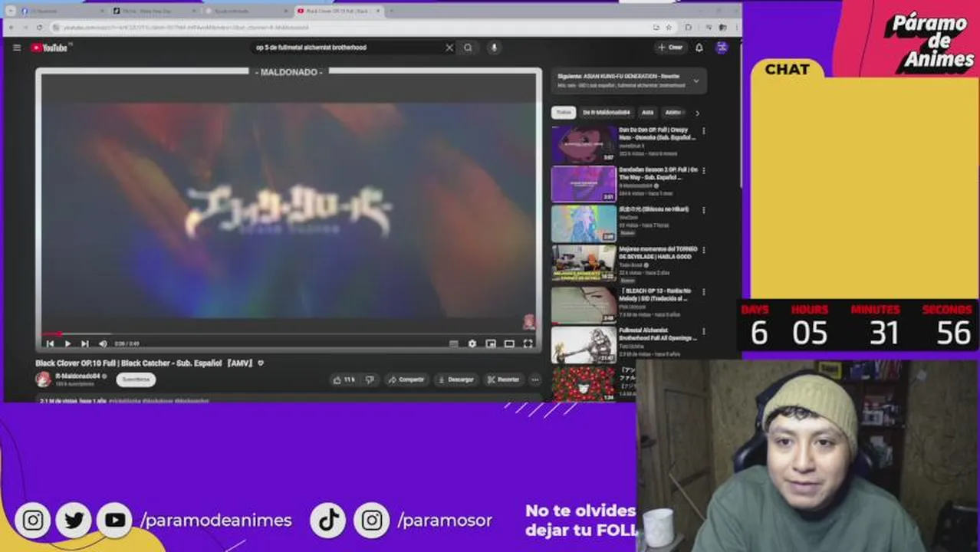The width and height of the screenshot is (980, 552).
Task: Go back in browser history
Action: [x=12, y=27]
